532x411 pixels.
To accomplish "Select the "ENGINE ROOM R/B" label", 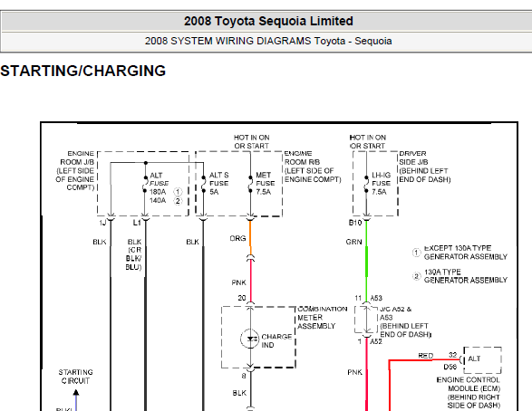I will pos(313,167).
